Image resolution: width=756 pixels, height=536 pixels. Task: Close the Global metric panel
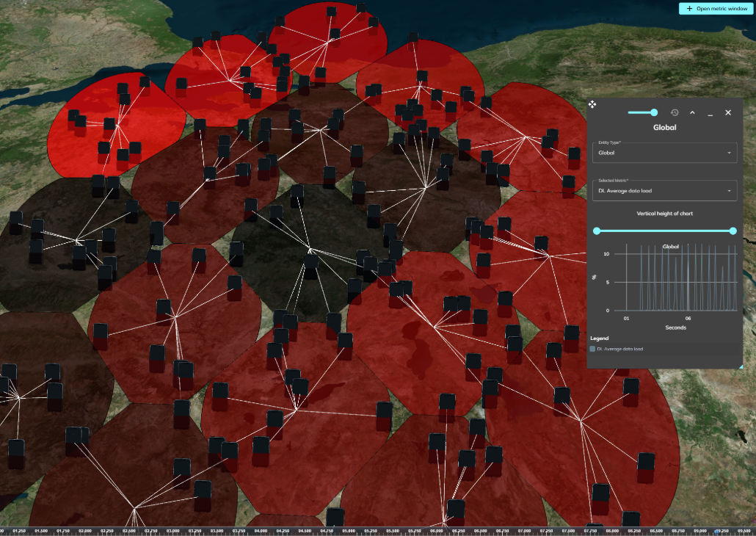pyautogui.click(x=728, y=112)
